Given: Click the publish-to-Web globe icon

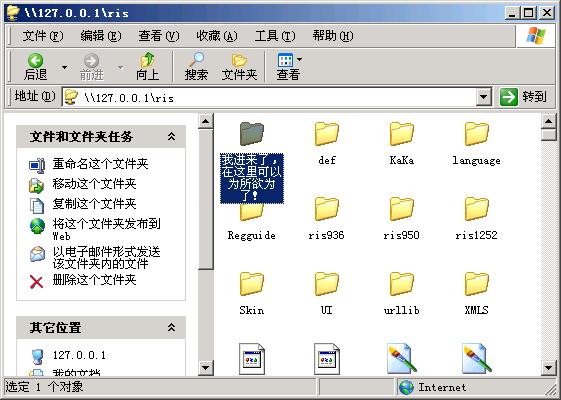Looking at the screenshot, I should [x=37, y=226].
